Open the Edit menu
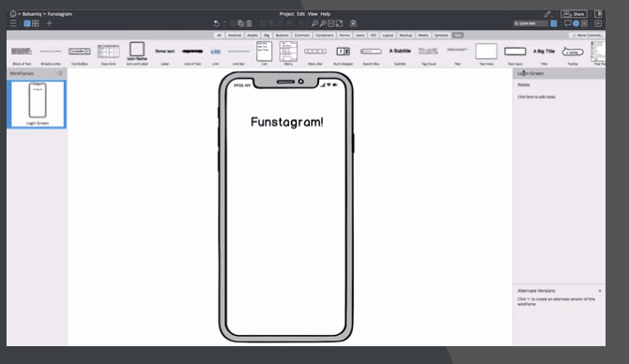629x364 pixels. point(300,14)
